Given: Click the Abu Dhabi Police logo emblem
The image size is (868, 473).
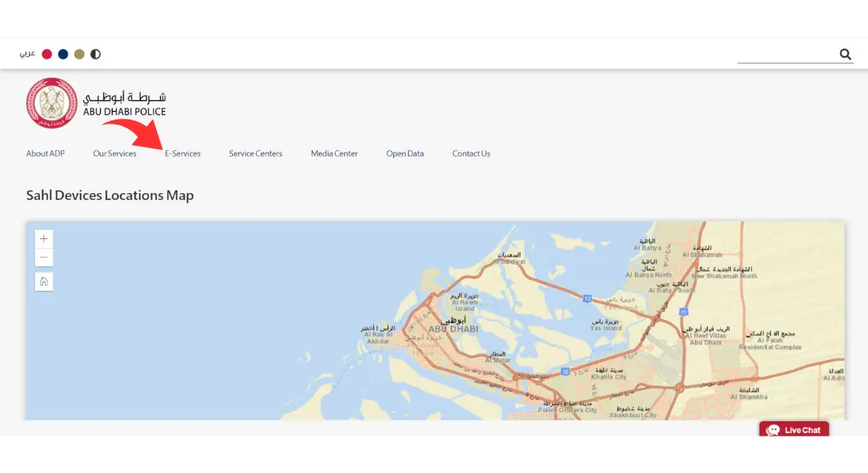Looking at the screenshot, I should pos(52,103).
